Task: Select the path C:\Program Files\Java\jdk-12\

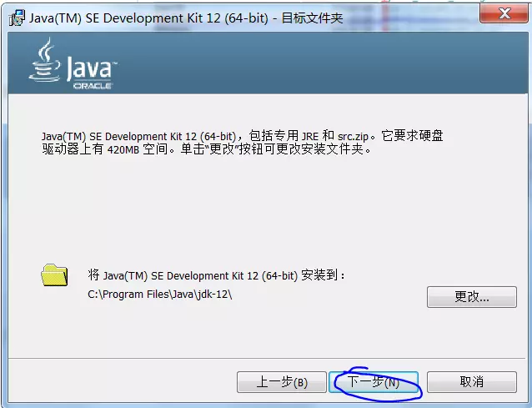Action: [x=160, y=294]
